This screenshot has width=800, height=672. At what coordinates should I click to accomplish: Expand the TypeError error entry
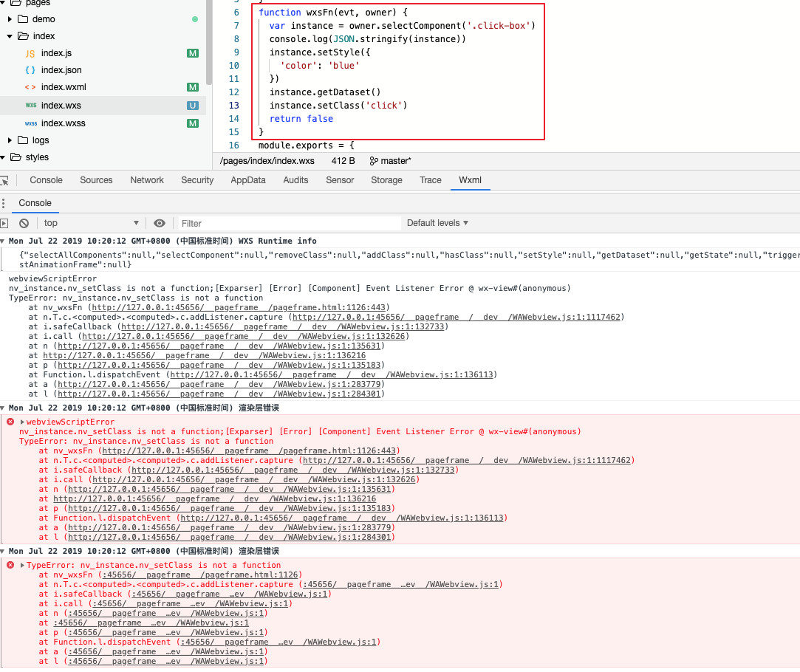point(22,566)
